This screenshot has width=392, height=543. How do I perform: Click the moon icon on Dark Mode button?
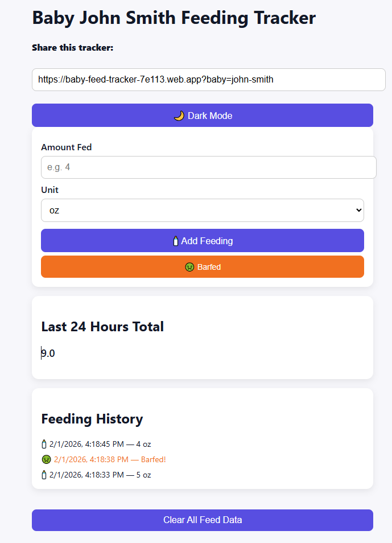point(180,115)
